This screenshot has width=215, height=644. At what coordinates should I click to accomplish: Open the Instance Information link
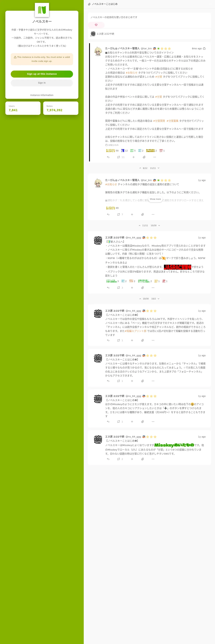tap(42, 95)
